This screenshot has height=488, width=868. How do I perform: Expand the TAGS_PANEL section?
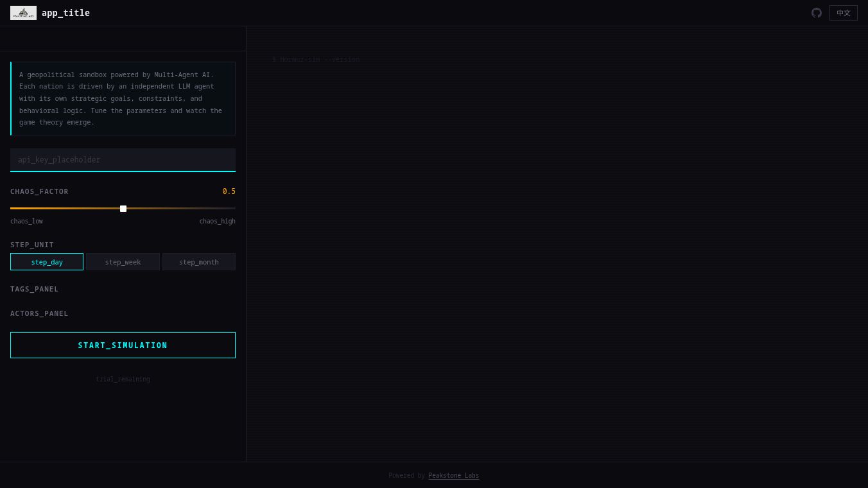coord(35,290)
